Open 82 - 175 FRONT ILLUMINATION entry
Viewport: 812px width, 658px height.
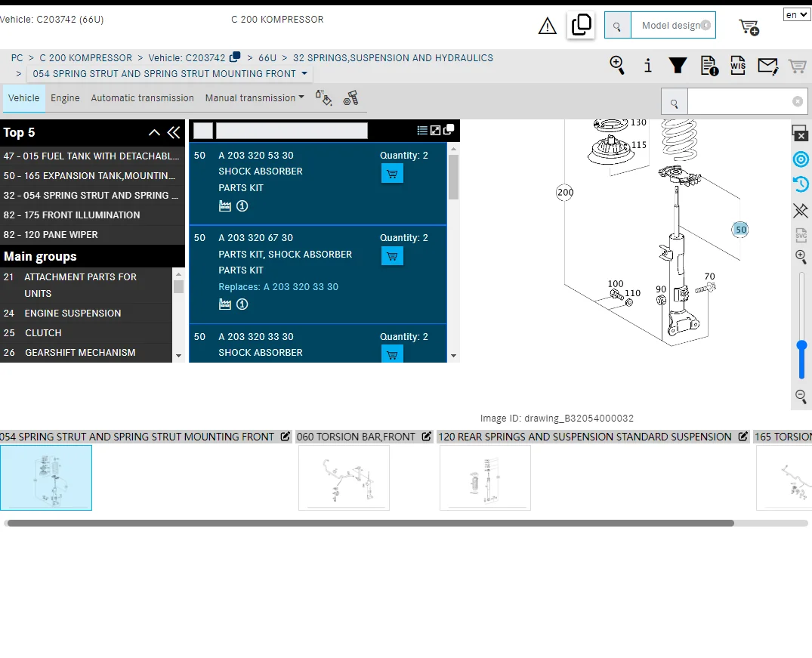[91, 215]
